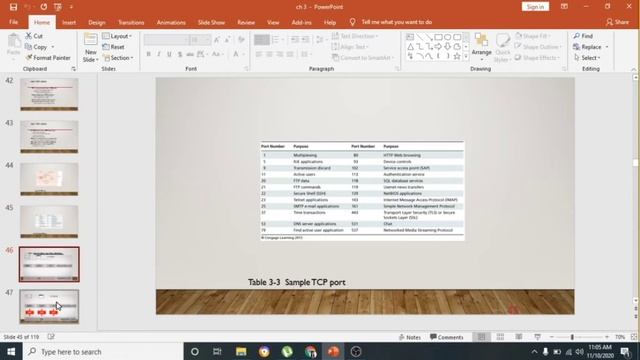640x360 pixels.
Task: Open the font name combo box
Action: (166, 40)
